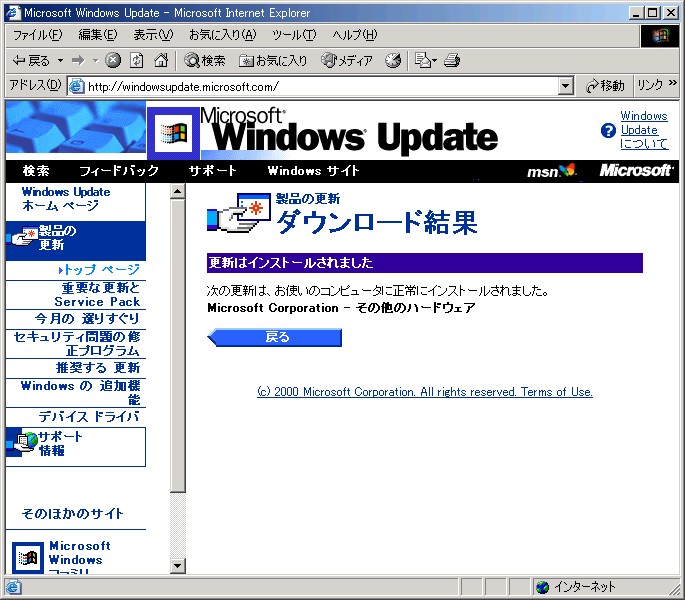Open 'Windows の追加機能' sidebar link
The width and height of the screenshot is (685, 600).
(80, 392)
